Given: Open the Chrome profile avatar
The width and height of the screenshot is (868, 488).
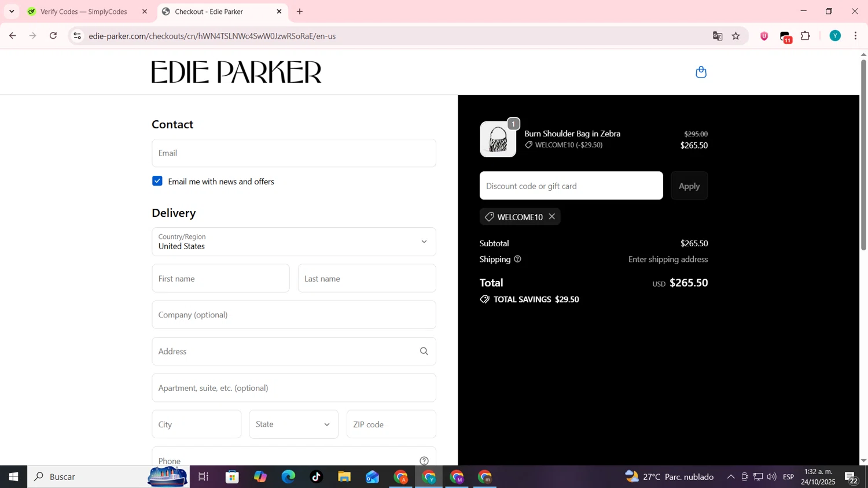Looking at the screenshot, I should (835, 36).
